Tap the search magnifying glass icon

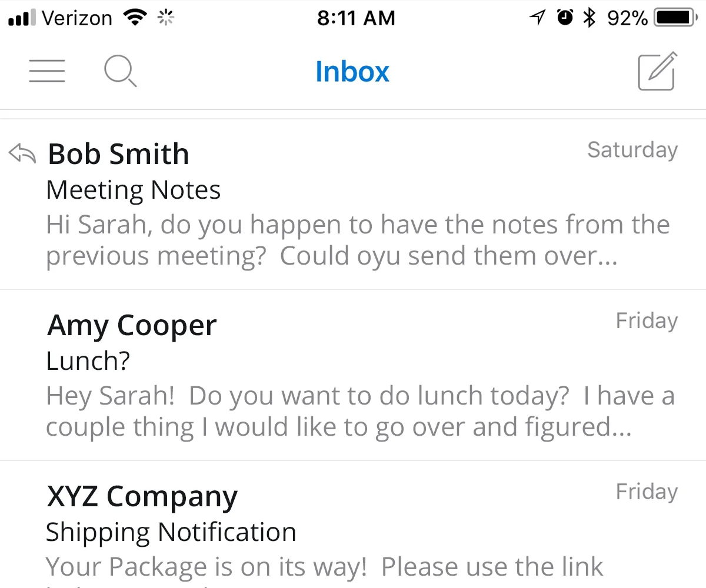pos(121,72)
